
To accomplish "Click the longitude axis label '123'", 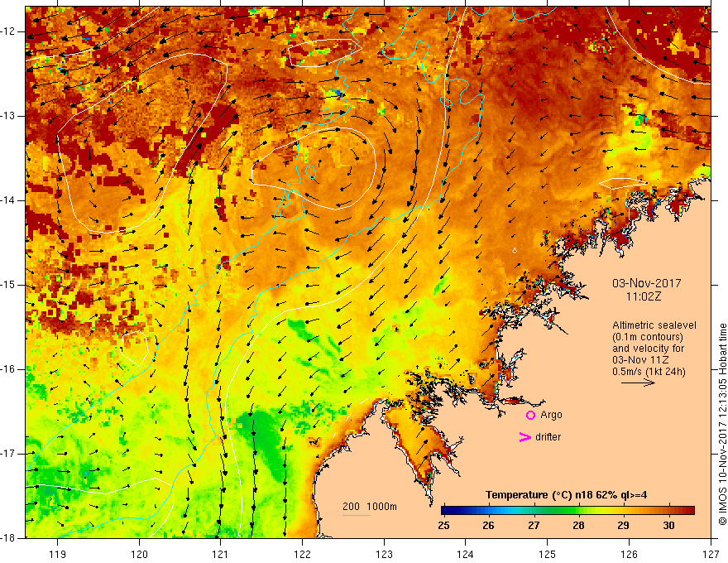I will coord(384,554).
